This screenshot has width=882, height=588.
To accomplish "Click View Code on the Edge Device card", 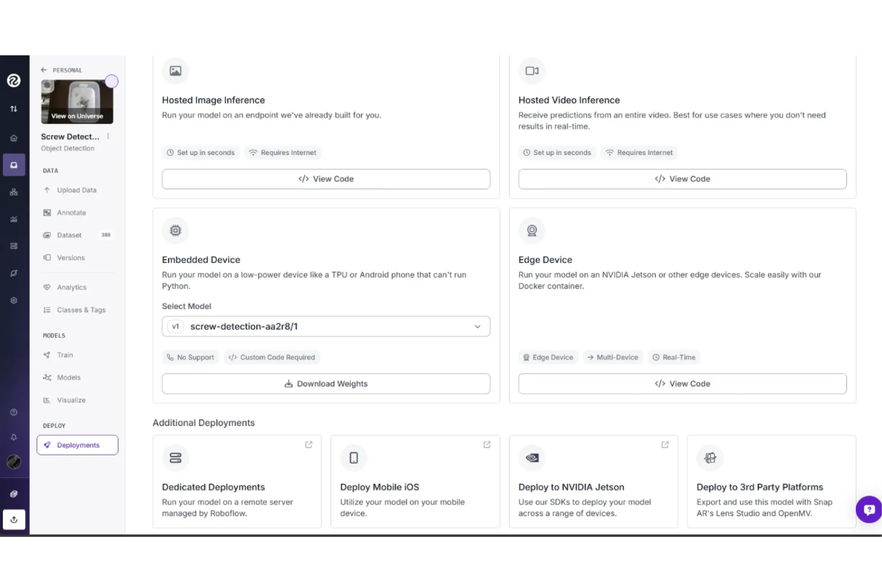I will (x=682, y=384).
